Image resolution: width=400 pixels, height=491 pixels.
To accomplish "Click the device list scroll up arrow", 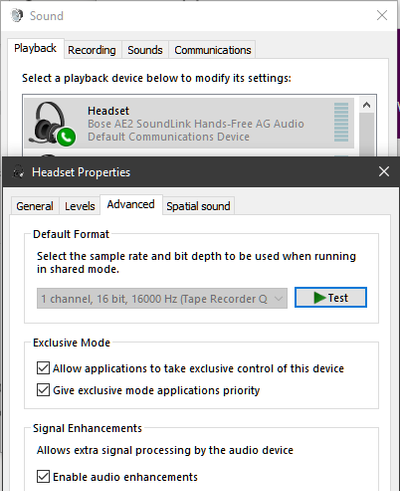I will 367,105.
